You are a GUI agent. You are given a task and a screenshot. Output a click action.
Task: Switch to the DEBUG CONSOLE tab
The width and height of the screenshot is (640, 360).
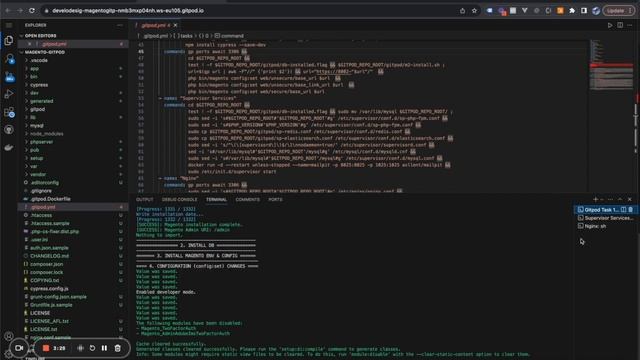pyautogui.click(x=179, y=200)
